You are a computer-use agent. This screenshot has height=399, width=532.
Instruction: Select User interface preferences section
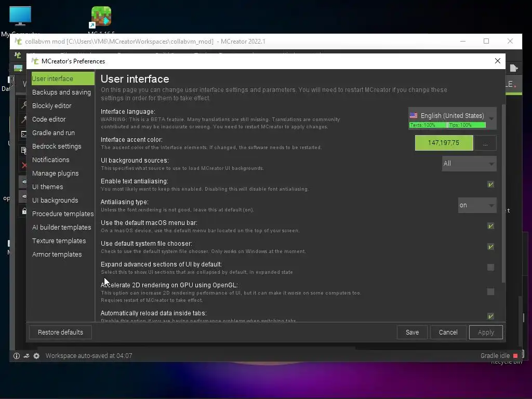pyautogui.click(x=63, y=78)
